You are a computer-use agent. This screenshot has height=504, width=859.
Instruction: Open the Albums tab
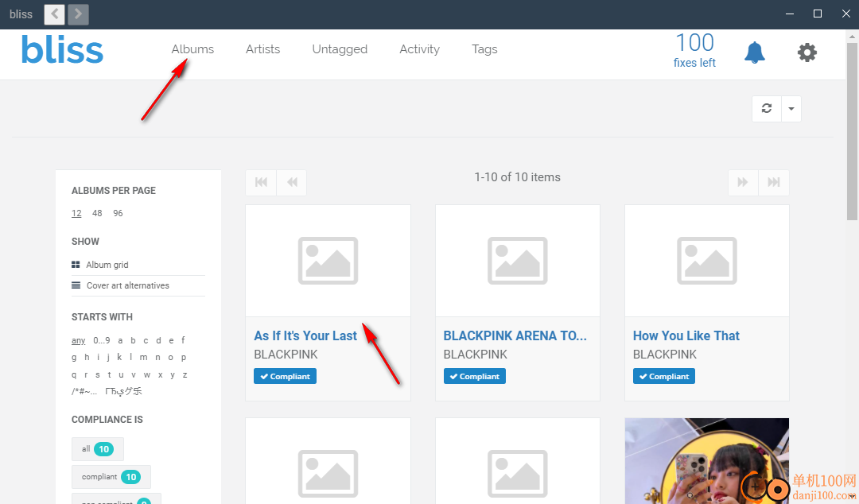192,49
